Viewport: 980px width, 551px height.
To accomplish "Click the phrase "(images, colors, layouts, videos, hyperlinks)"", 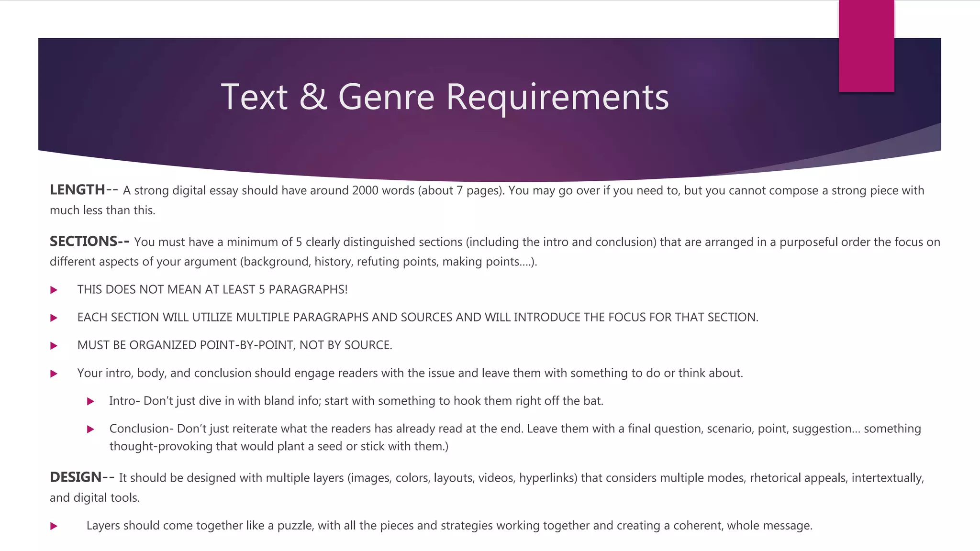I will point(463,478).
